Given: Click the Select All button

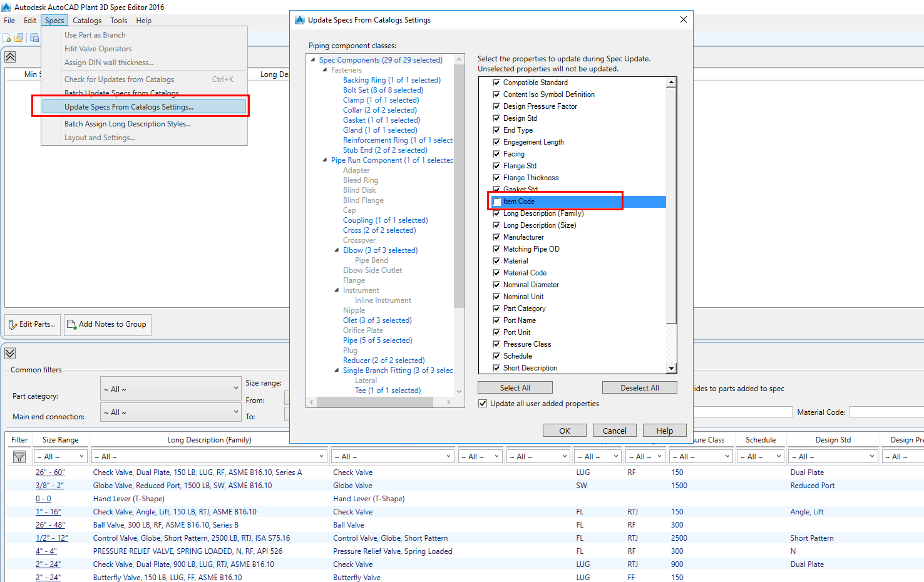Looking at the screenshot, I should [515, 387].
